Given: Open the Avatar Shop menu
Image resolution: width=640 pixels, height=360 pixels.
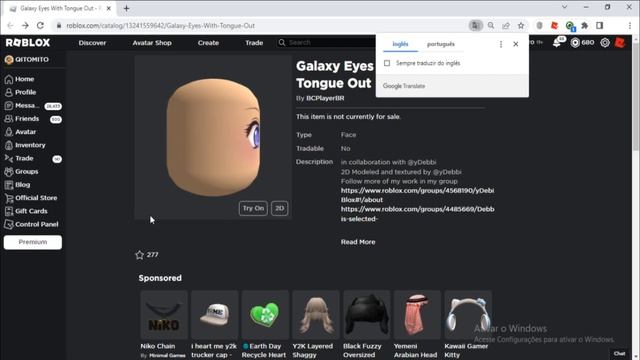Looking at the screenshot, I should click(152, 42).
